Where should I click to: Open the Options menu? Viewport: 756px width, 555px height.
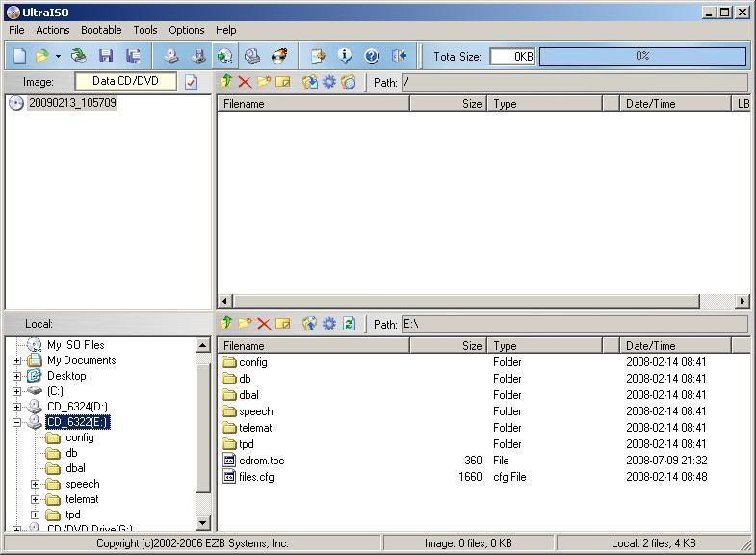click(x=187, y=30)
